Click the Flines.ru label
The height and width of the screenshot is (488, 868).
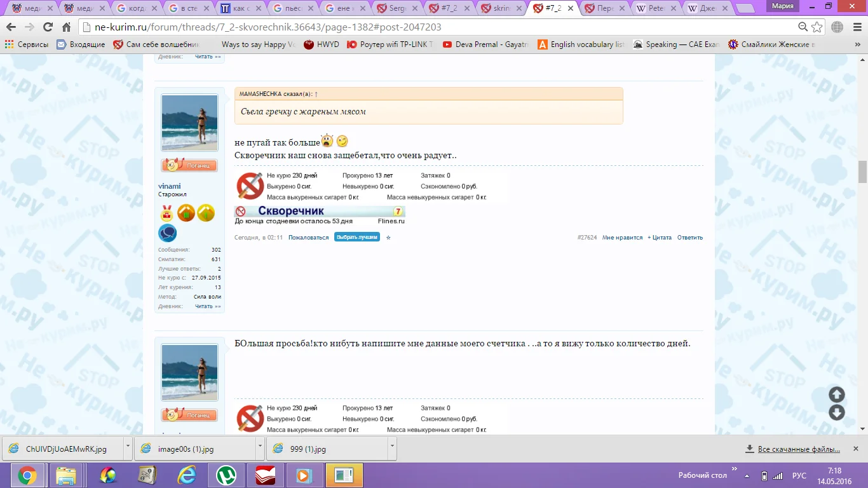[x=391, y=221]
